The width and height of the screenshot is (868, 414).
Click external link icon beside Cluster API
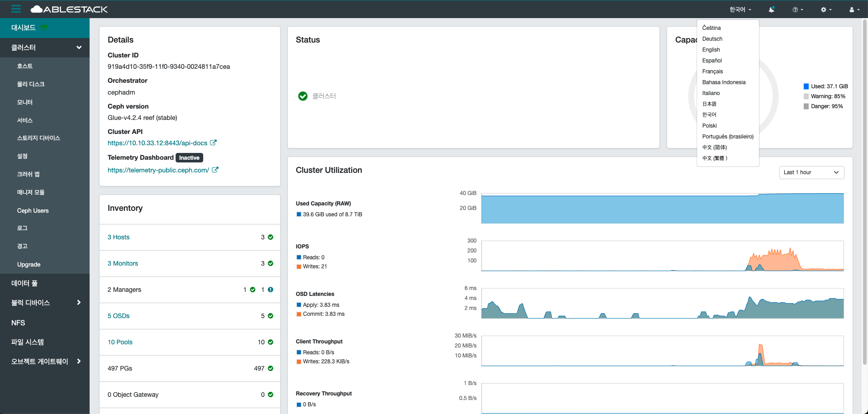tap(213, 143)
